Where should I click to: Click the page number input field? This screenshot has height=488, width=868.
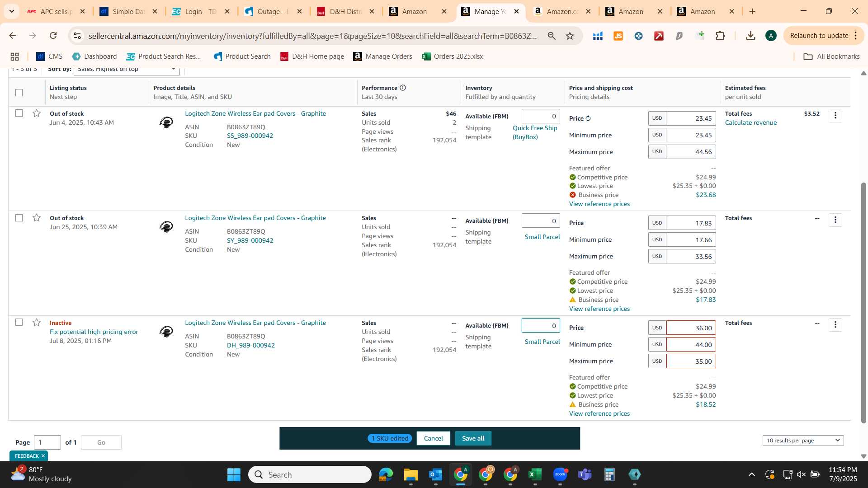47,442
